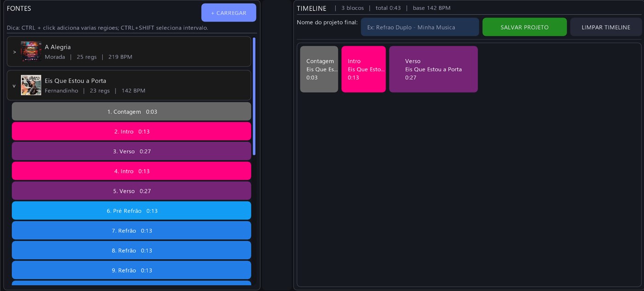Click the Fontes list vertical scrollbar
The height and width of the screenshot is (291, 644).
(x=254, y=97)
